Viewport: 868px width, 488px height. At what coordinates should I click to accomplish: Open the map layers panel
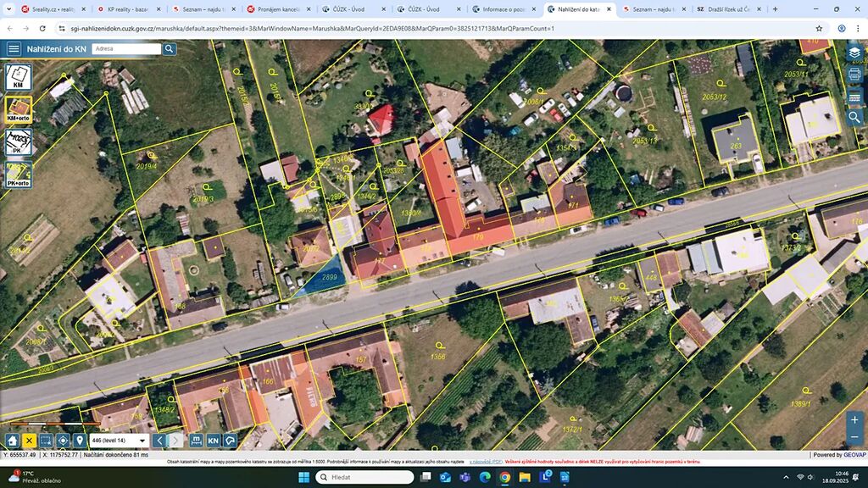coord(854,53)
